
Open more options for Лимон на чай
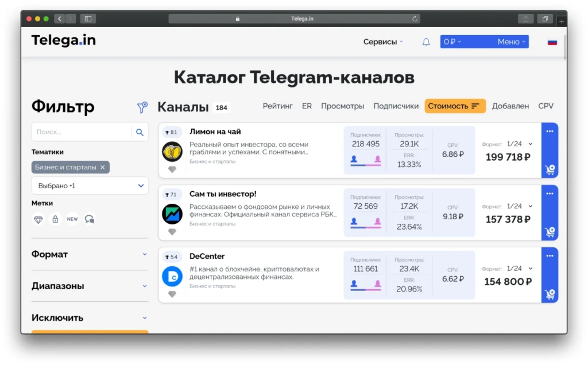point(550,131)
